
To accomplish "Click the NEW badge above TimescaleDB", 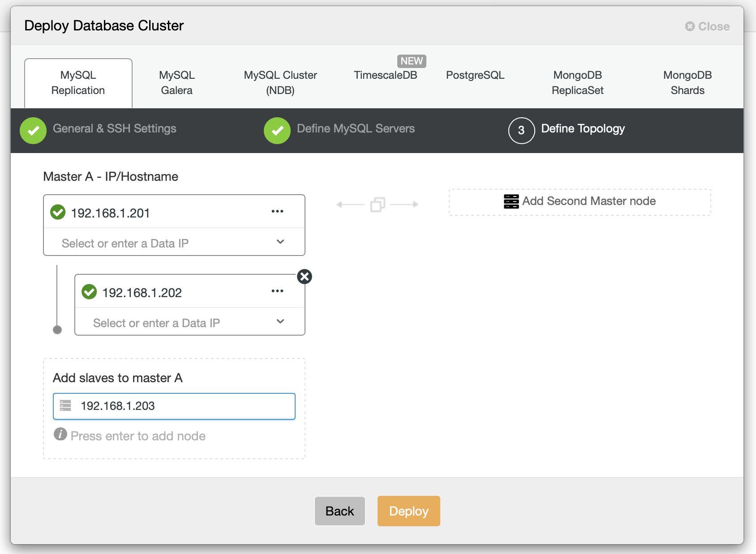I will click(x=412, y=61).
